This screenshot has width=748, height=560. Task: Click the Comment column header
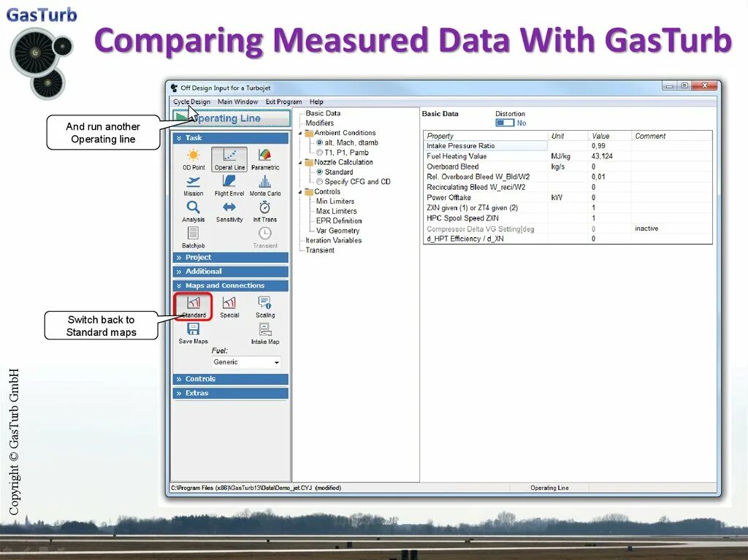(x=672, y=136)
